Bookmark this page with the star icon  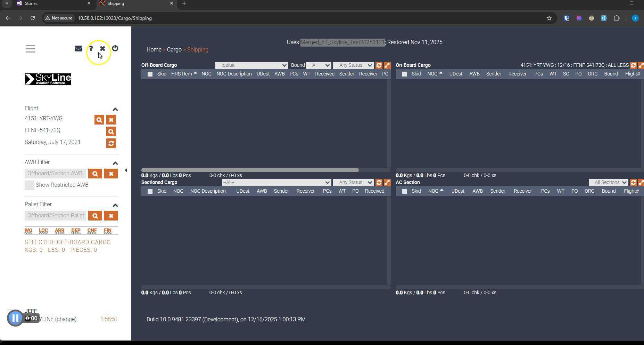pos(549,18)
